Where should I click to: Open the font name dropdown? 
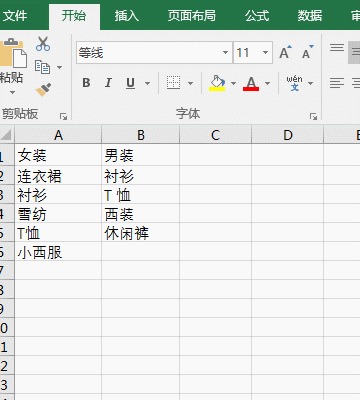pos(225,53)
